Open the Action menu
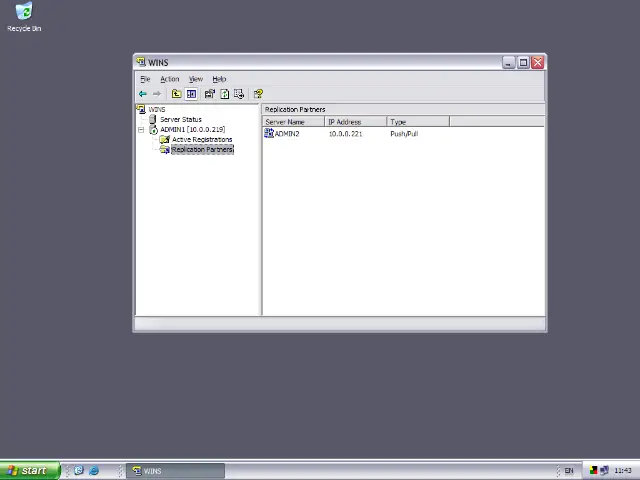Image resolution: width=640 pixels, height=480 pixels. click(169, 79)
